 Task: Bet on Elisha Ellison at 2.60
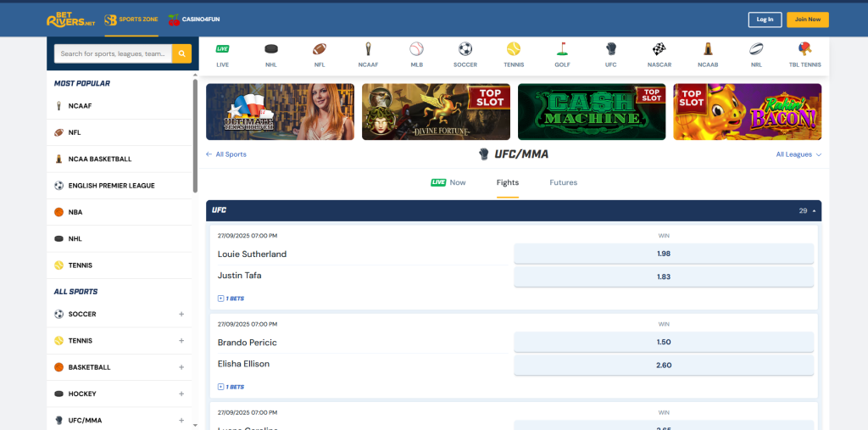[664, 366]
